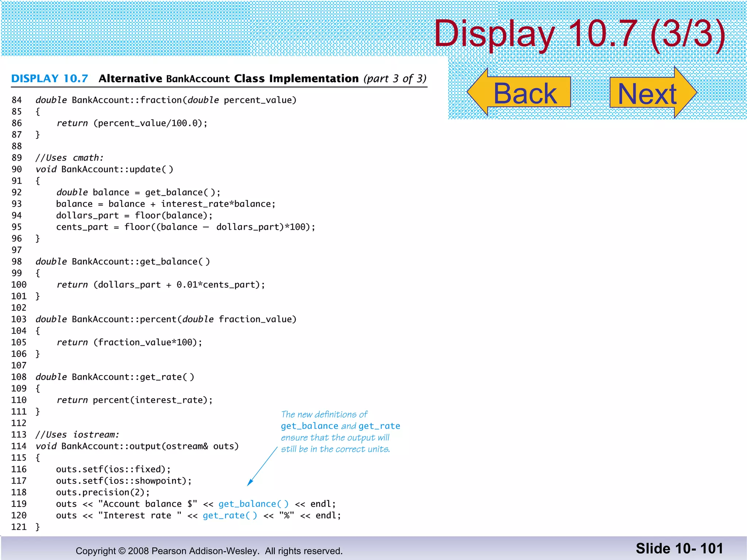
Task: Click the cents_part floor calculation line
Action: click(186, 227)
